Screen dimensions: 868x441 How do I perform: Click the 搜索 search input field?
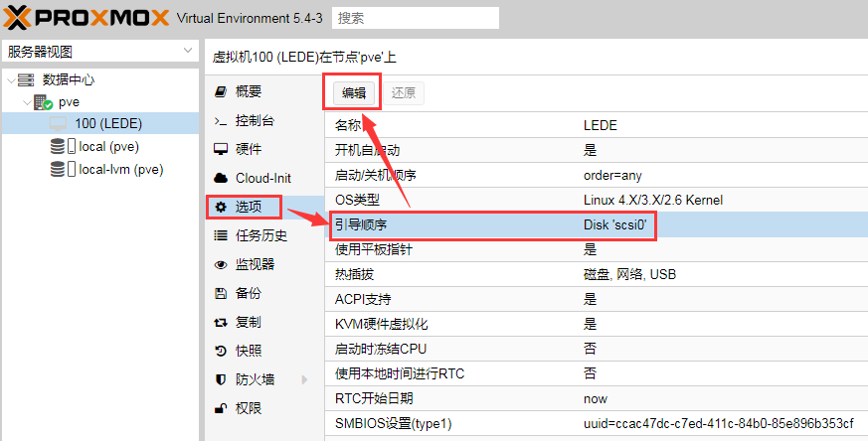pyautogui.click(x=415, y=18)
